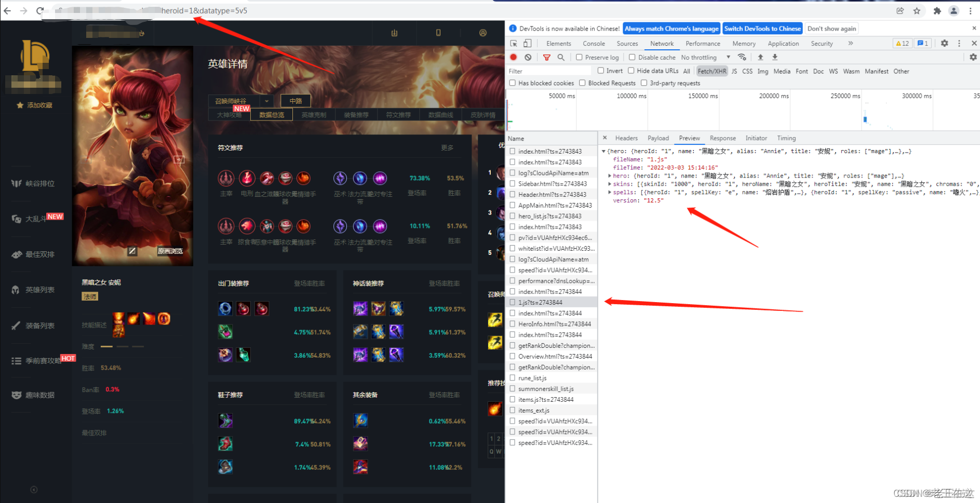Screen dimensions: 980x503
Task: Show the 12 warnings badge
Action: 902,44
